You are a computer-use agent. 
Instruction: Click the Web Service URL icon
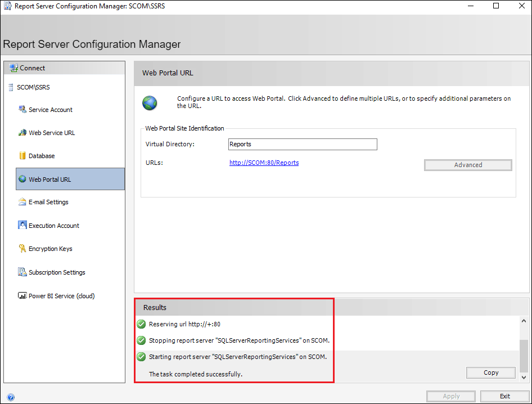point(22,132)
